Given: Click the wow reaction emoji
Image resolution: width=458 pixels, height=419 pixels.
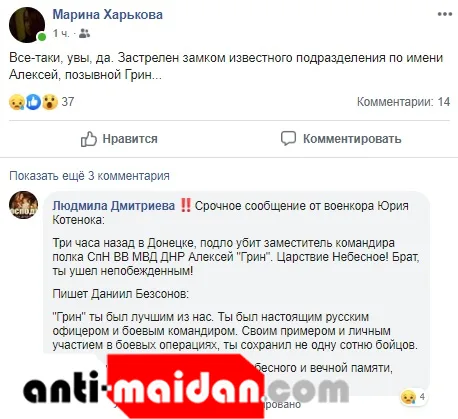Looking at the screenshot, I should 50,102.
